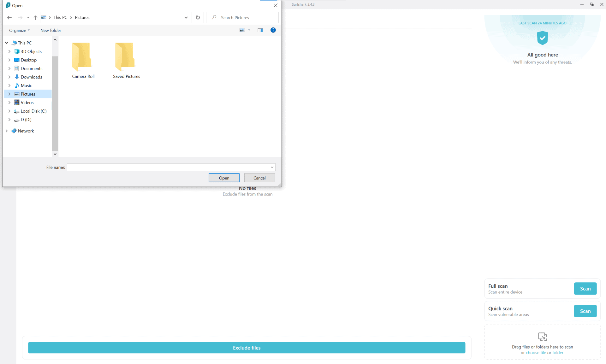Screen dimensions: 606x364
Task: Click the drag-files-to-scan icon
Action: [x=542, y=337]
